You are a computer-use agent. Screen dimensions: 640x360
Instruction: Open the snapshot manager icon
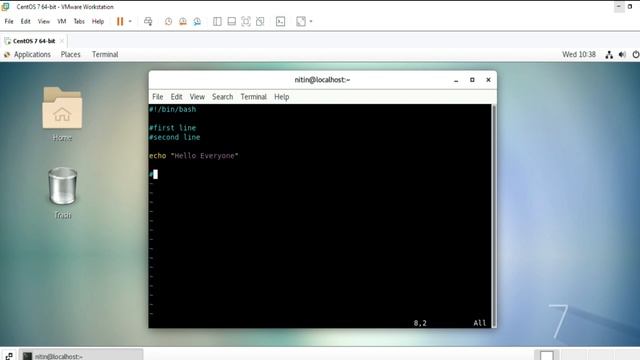click(197, 21)
